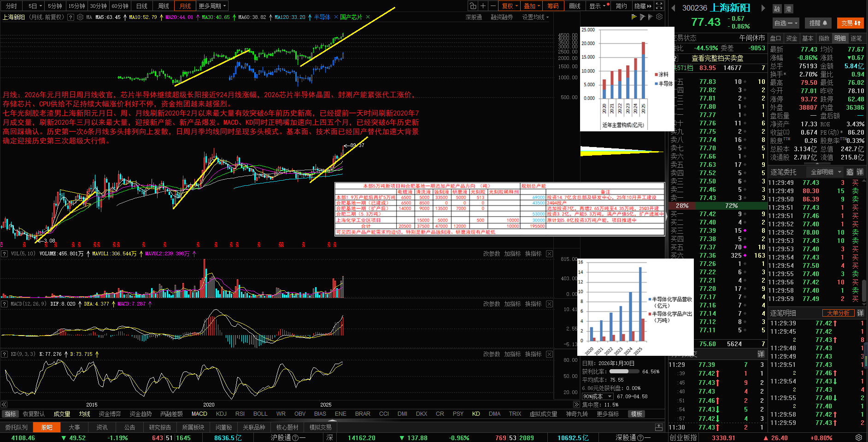Viewport: 868px width, 442px height.
Task: Switch chart to 周线 period
Action: point(164,6)
